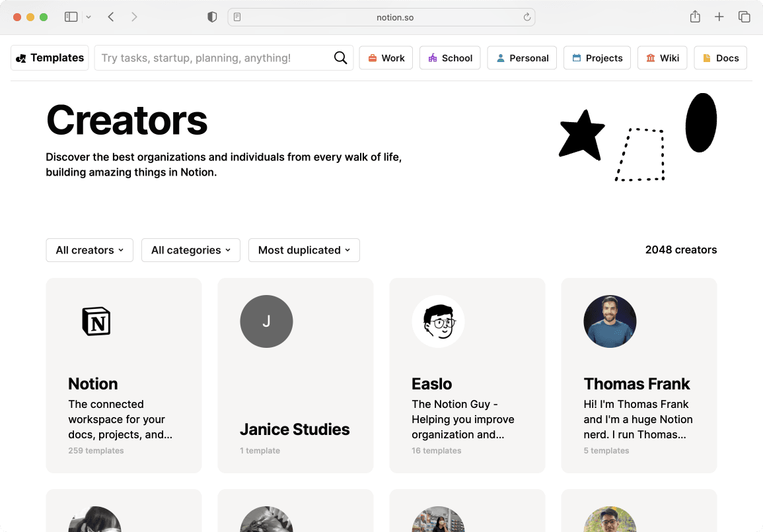763x532 pixels.
Task: Click inside the template search field
Action: [x=198, y=58]
